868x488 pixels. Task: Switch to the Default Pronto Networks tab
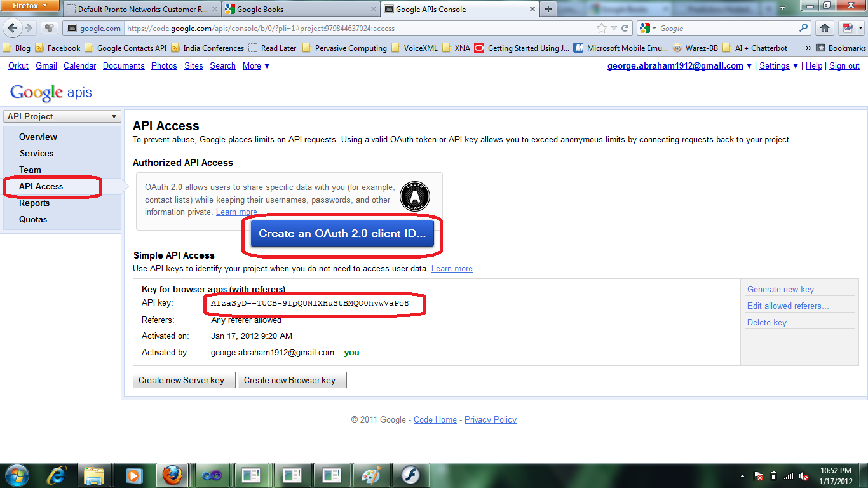tap(141, 9)
